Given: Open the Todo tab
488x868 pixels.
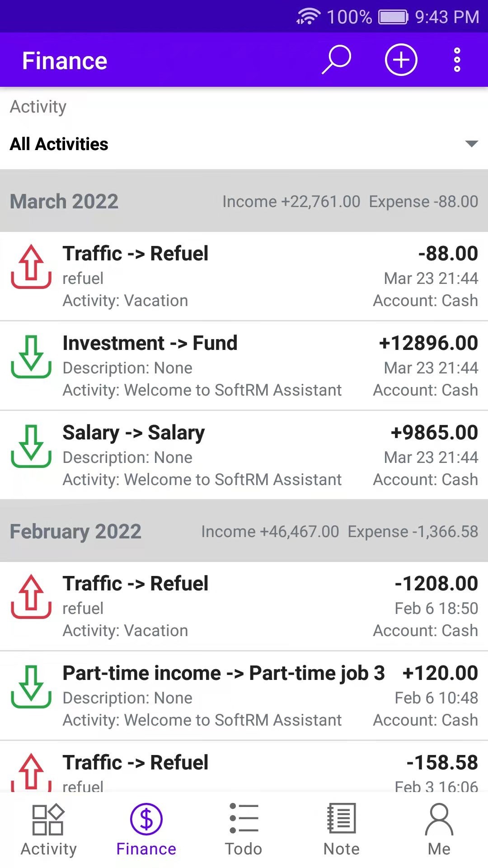Looking at the screenshot, I should 244,829.
